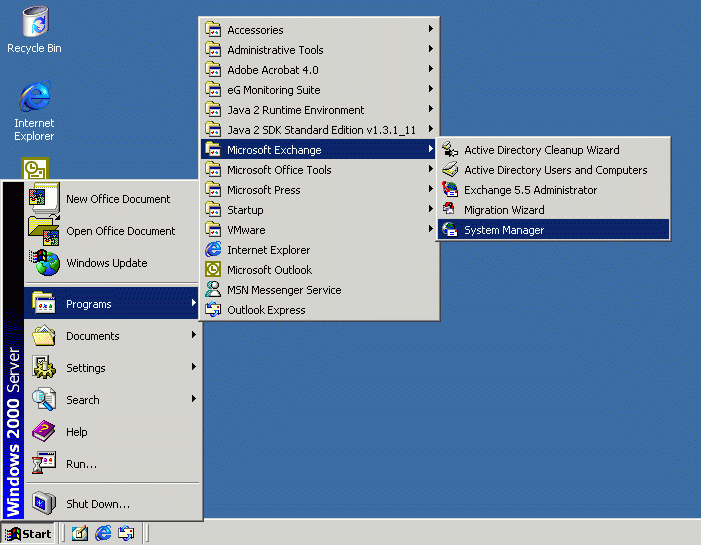Click the Search magnifier icon

click(44, 399)
